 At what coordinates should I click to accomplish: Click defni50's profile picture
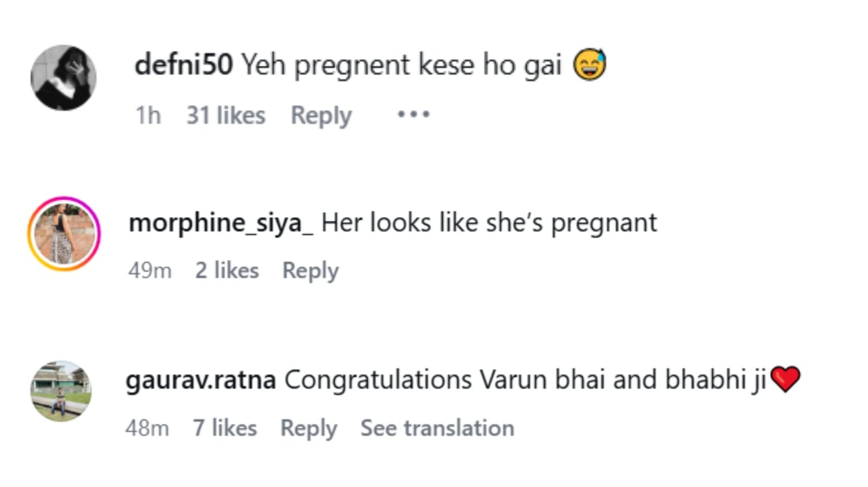tap(63, 78)
